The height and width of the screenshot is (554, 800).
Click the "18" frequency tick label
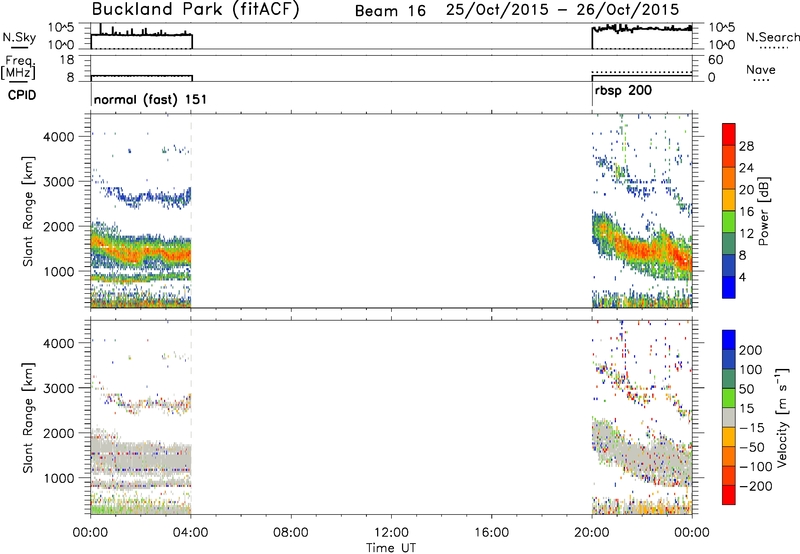coord(67,60)
